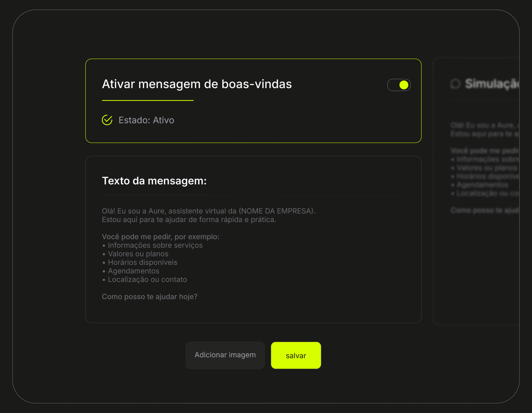The height and width of the screenshot is (413, 532).
Task: Click the Como posso te ajudar hoje line
Action: tap(149, 297)
